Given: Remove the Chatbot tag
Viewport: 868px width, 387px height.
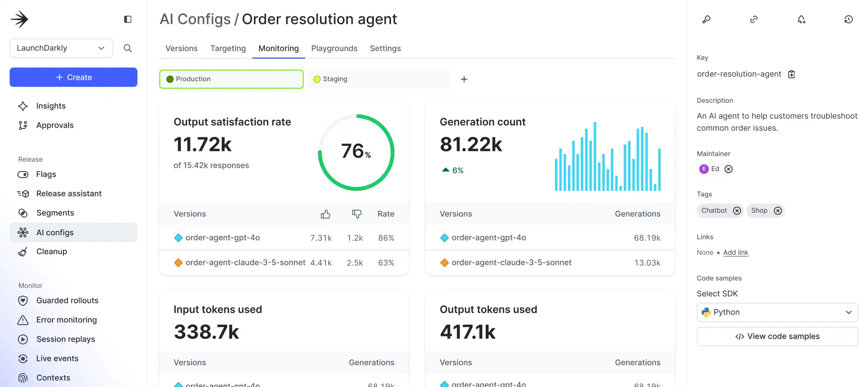Looking at the screenshot, I should click(737, 211).
